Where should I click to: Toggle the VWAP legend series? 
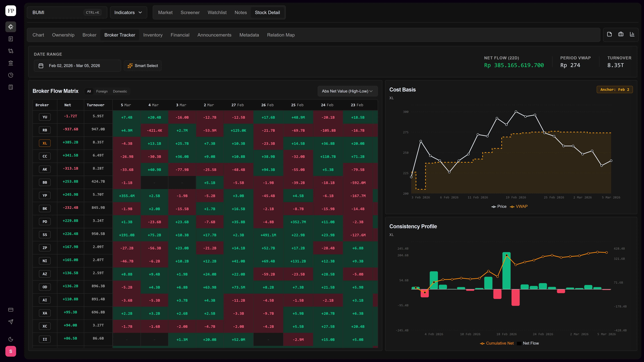519,207
